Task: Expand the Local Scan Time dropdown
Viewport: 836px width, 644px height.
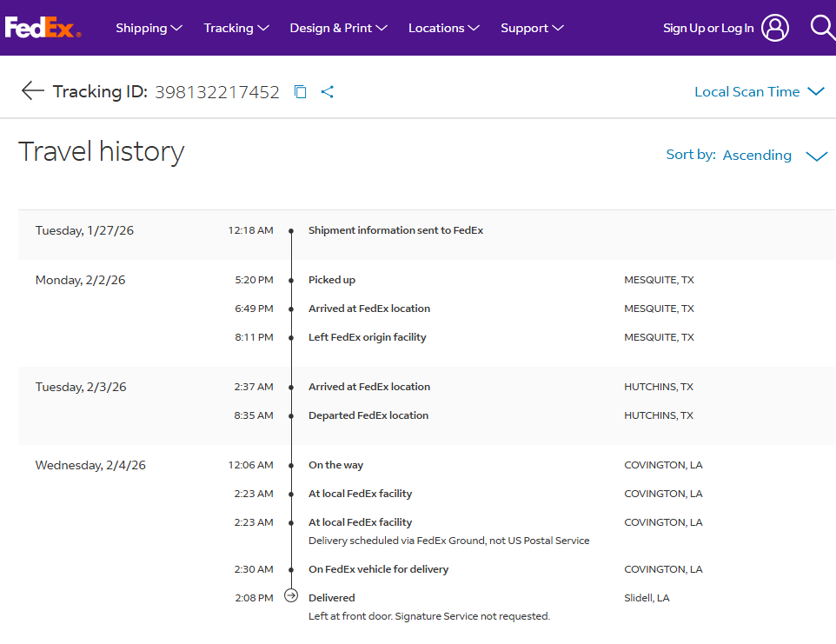Action: click(x=760, y=92)
